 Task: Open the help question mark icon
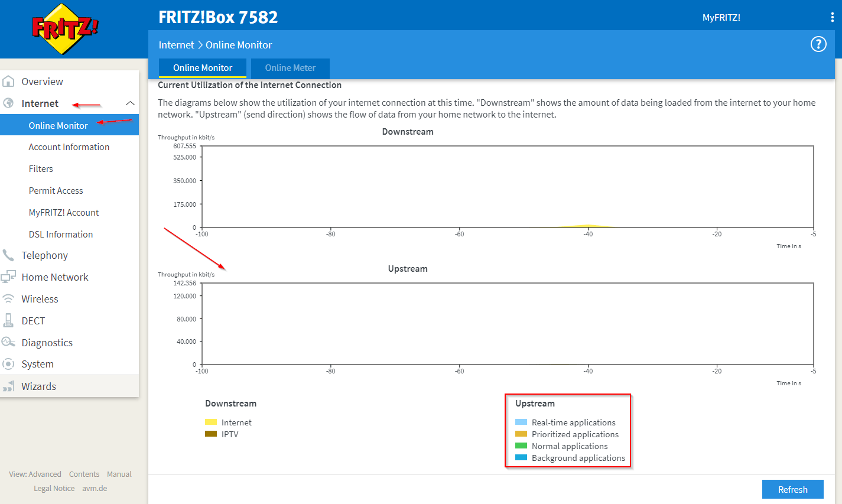point(818,44)
